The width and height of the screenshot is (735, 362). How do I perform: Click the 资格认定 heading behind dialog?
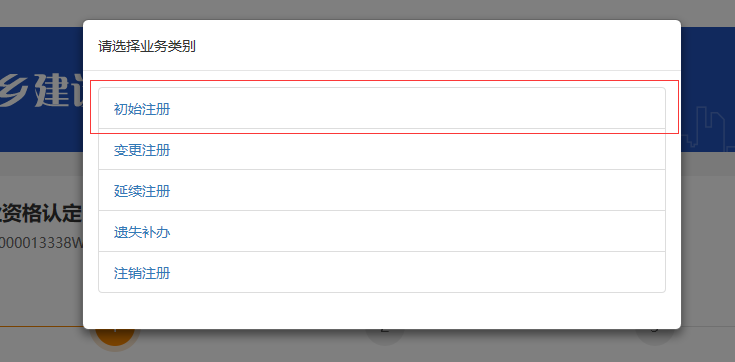point(41,214)
